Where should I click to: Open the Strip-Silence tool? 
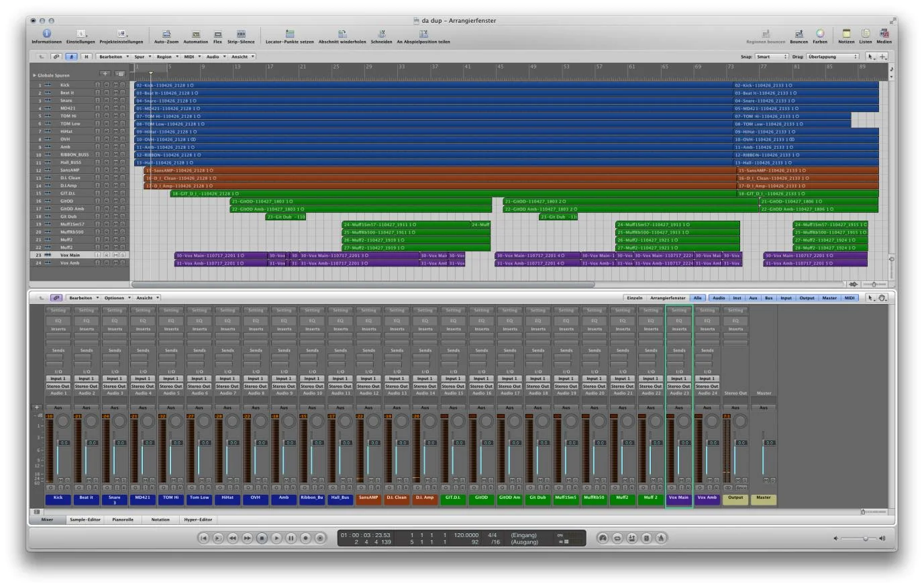pos(241,34)
